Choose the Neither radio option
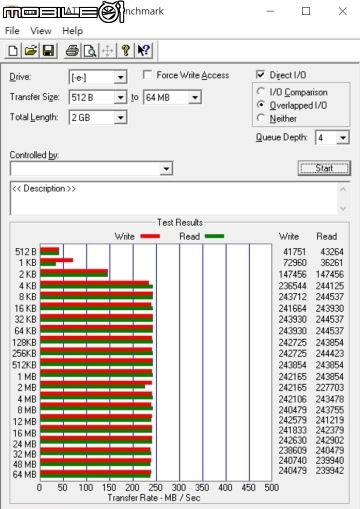 click(x=261, y=118)
